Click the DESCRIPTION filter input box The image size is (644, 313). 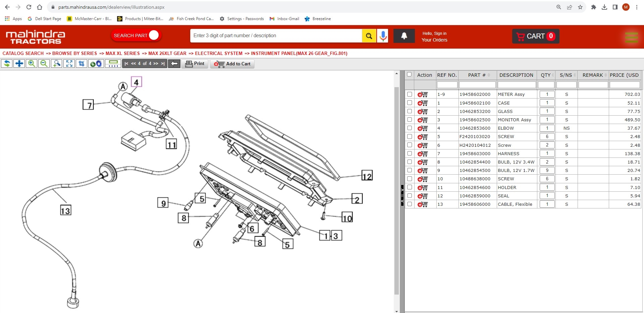pyautogui.click(x=517, y=85)
